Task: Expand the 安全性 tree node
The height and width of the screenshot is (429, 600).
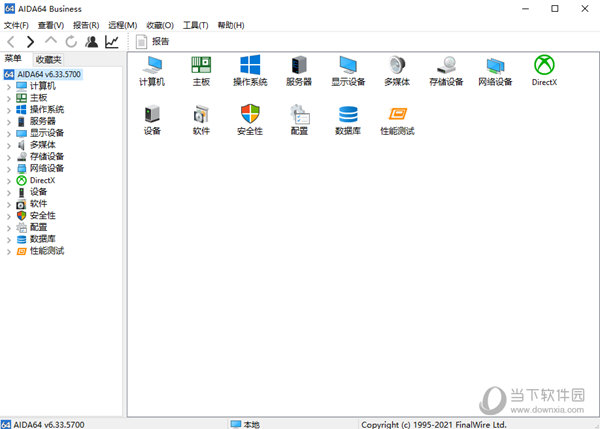Action: (x=9, y=217)
